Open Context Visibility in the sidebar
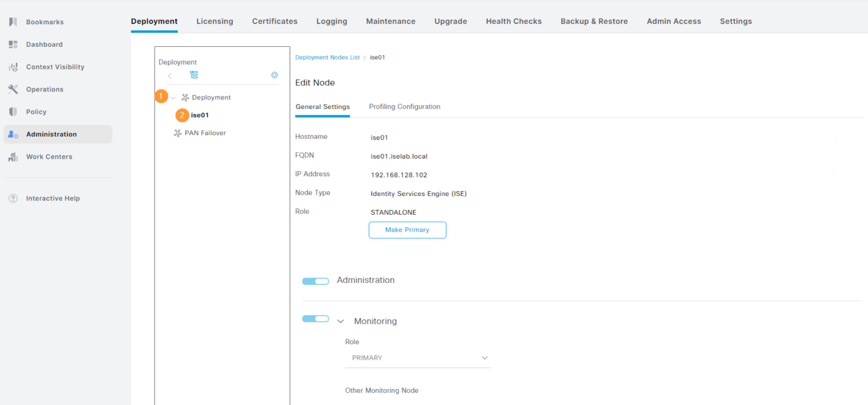This screenshot has width=868, height=405. click(55, 67)
